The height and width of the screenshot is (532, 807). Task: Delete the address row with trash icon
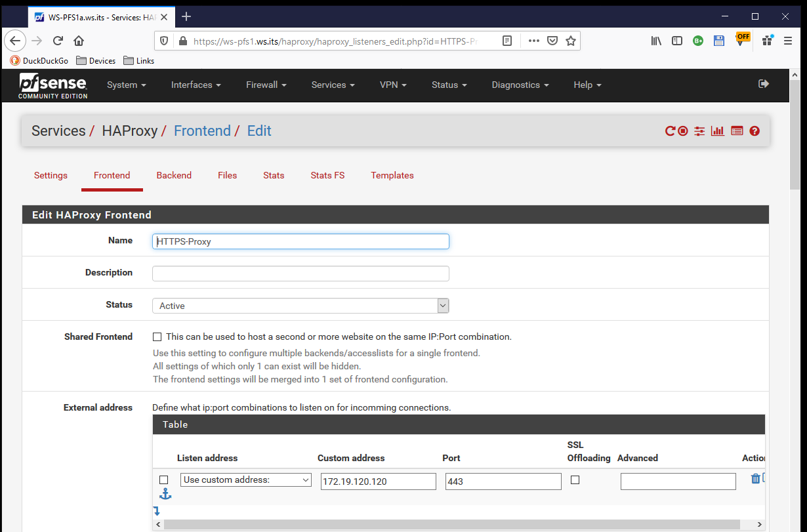click(x=755, y=479)
